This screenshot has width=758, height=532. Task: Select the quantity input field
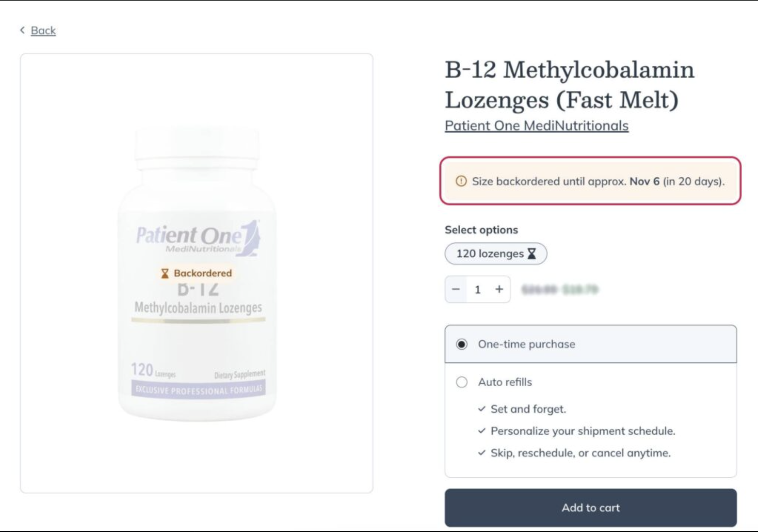pyautogui.click(x=478, y=289)
